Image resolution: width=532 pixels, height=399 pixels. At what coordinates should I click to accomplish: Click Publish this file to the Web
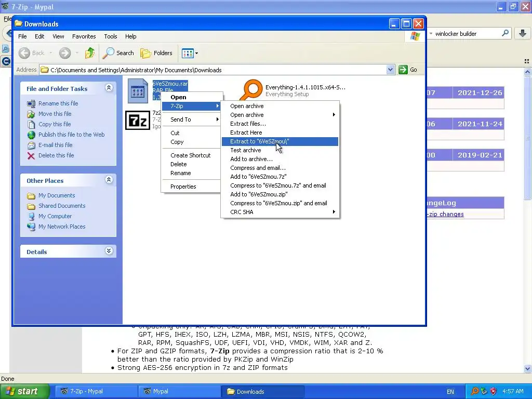71,135
